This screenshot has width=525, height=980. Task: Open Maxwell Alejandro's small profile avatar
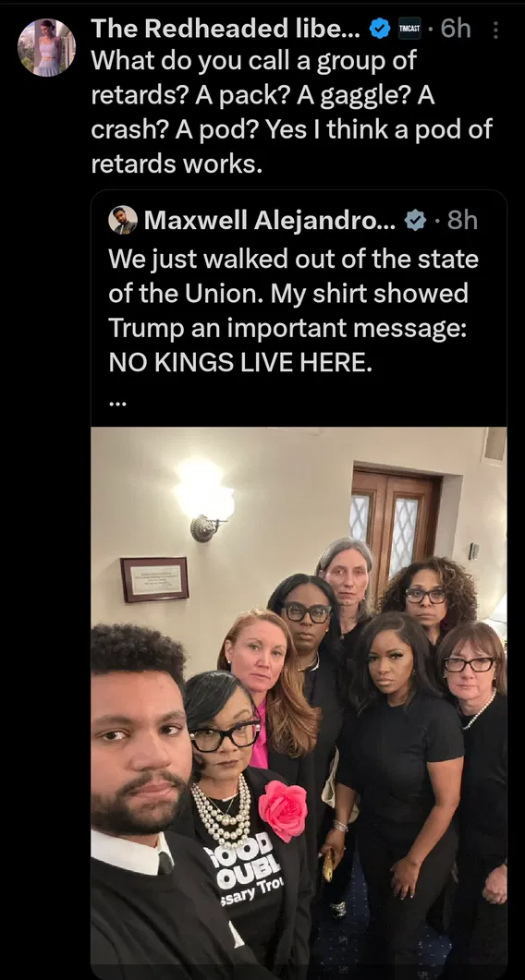(123, 220)
